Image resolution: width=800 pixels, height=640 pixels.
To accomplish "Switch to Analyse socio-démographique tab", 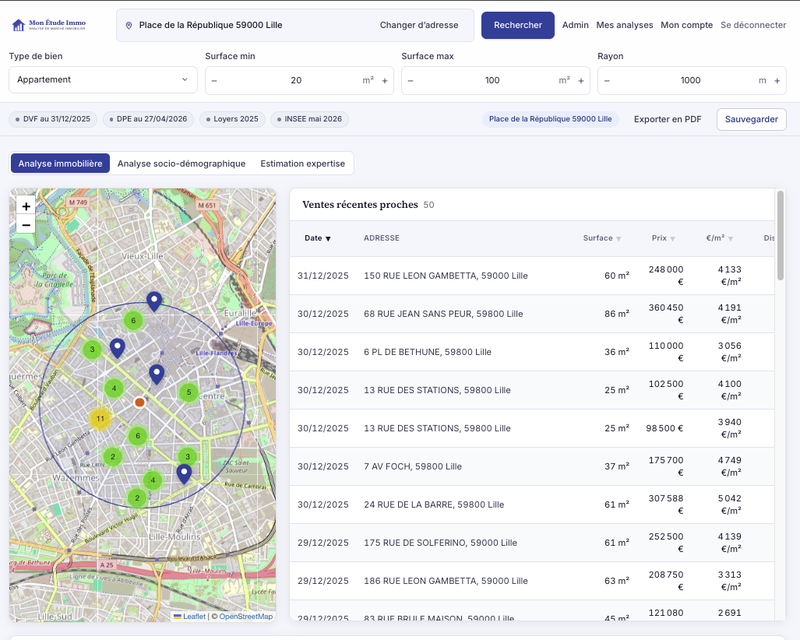I will point(181,163).
